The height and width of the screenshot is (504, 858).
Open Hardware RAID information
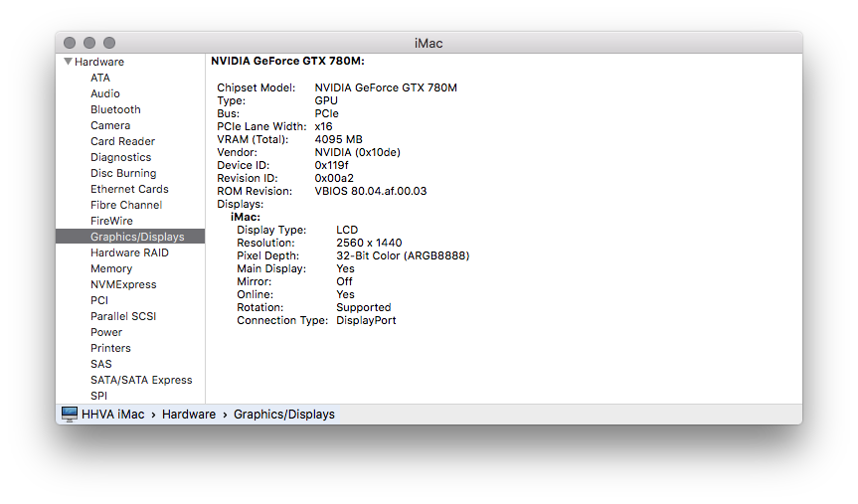pyautogui.click(x=129, y=252)
